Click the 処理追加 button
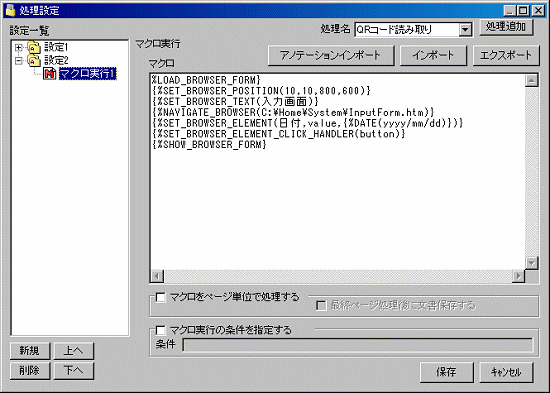The height and width of the screenshot is (393, 550). pyautogui.click(x=506, y=27)
